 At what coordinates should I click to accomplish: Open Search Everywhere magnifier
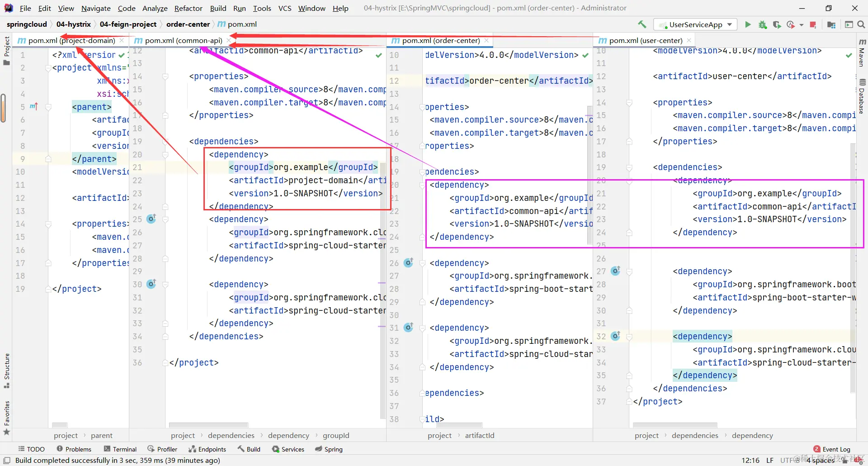861,24
